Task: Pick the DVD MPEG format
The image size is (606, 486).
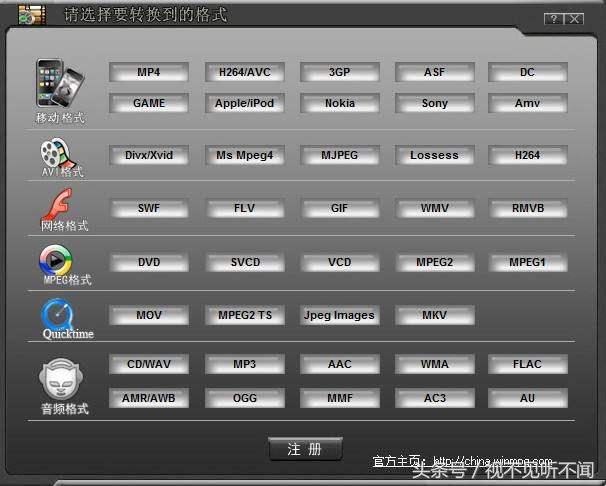Action: (x=149, y=263)
